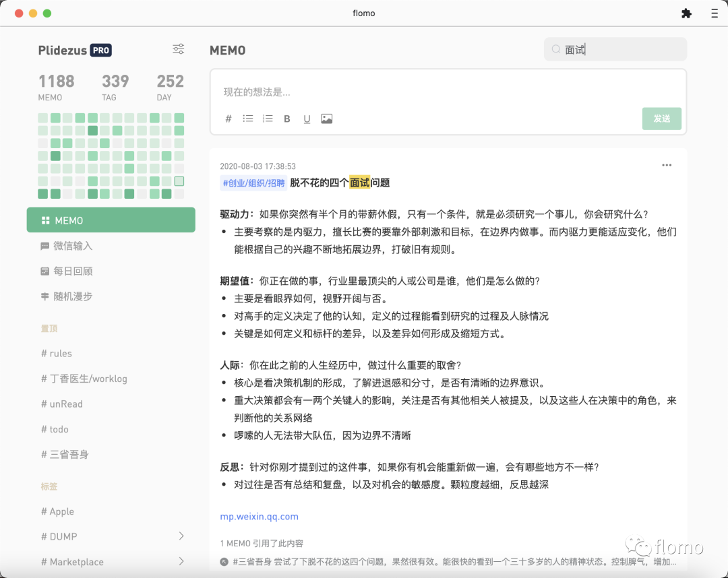Screen dimensions: 728x578
Task: Click the 252 DAY count
Action: click(170, 87)
